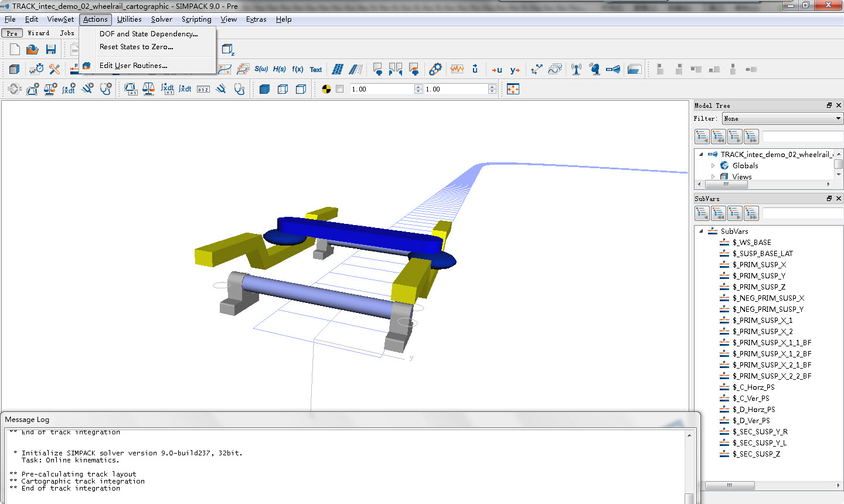Click the antenna sensor icon
Viewport: 844px width, 504px height.
tap(576, 69)
